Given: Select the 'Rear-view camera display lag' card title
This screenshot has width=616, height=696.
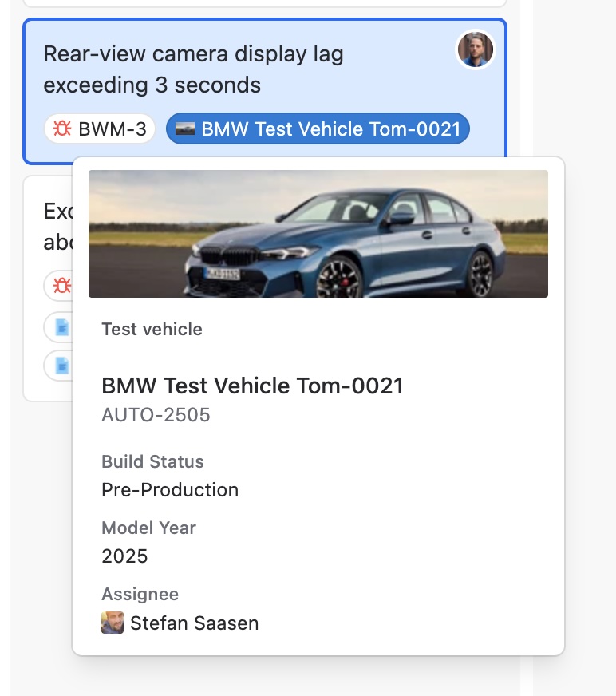Looking at the screenshot, I should click(x=194, y=69).
